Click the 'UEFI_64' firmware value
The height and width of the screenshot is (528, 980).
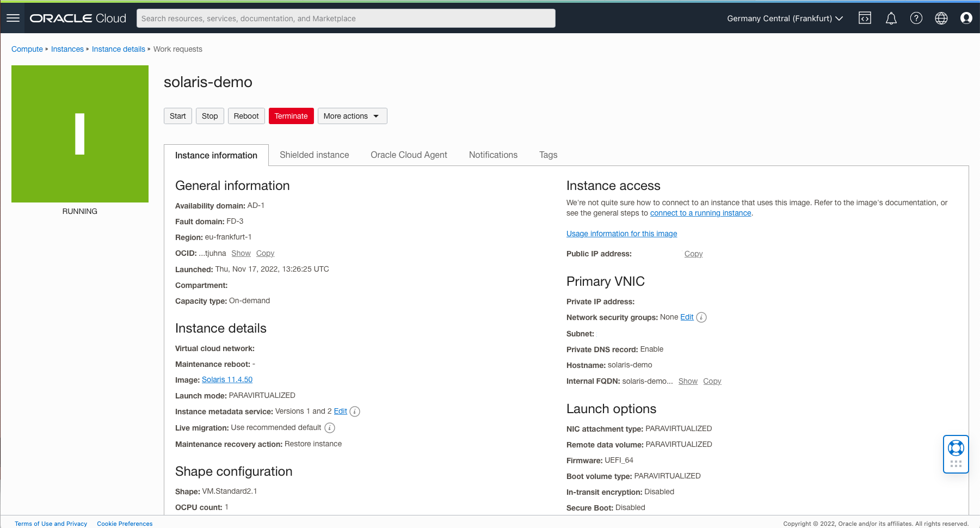tap(619, 460)
